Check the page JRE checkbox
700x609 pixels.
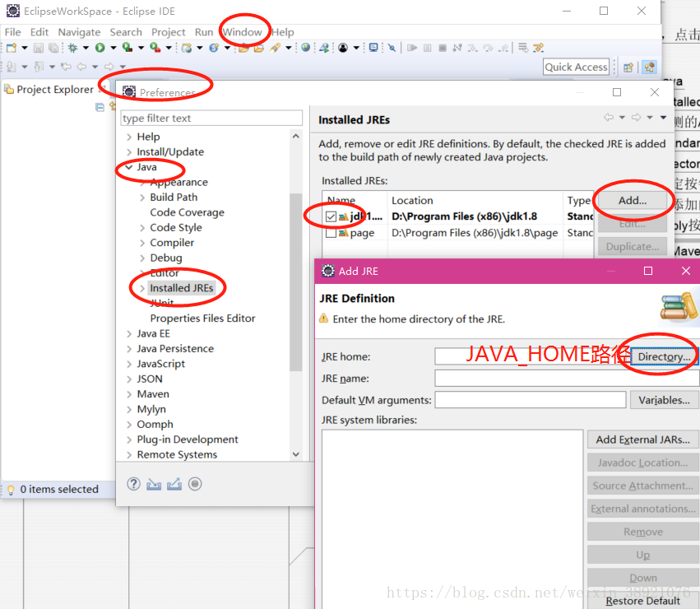point(331,233)
